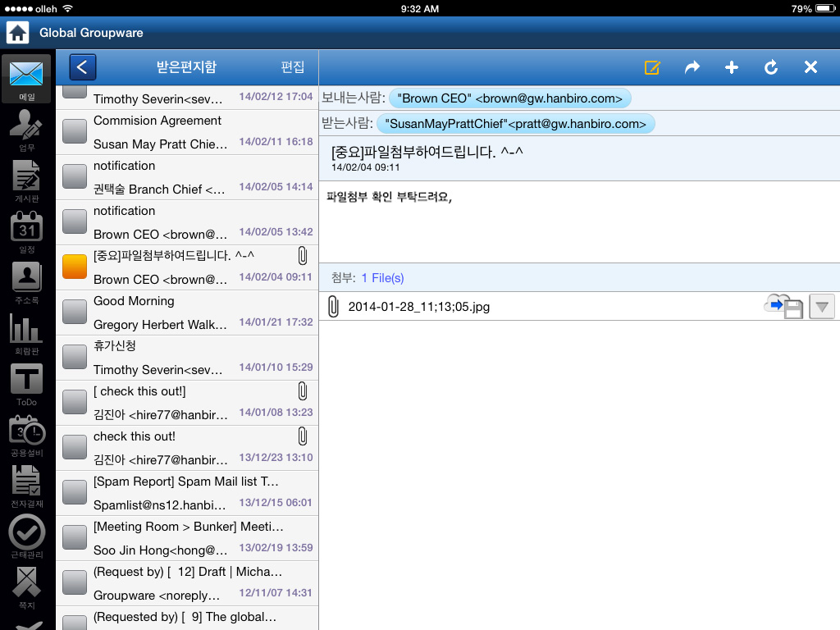840x630 pixels.
Task: Open [Meeting Room > Bunker] mail
Action: point(187,538)
